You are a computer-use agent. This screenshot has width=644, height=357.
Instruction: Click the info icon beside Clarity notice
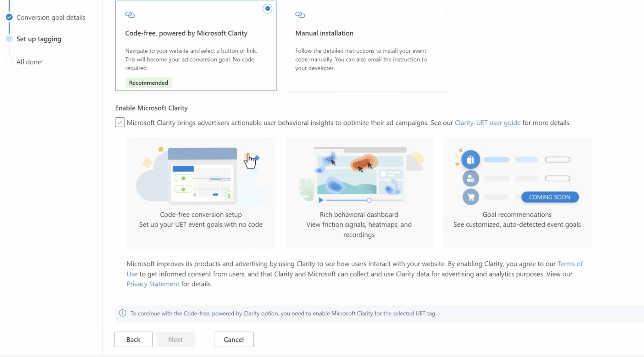123,313
